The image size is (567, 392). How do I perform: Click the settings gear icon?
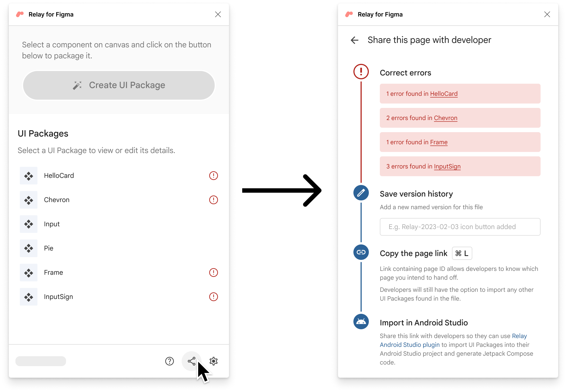(213, 361)
